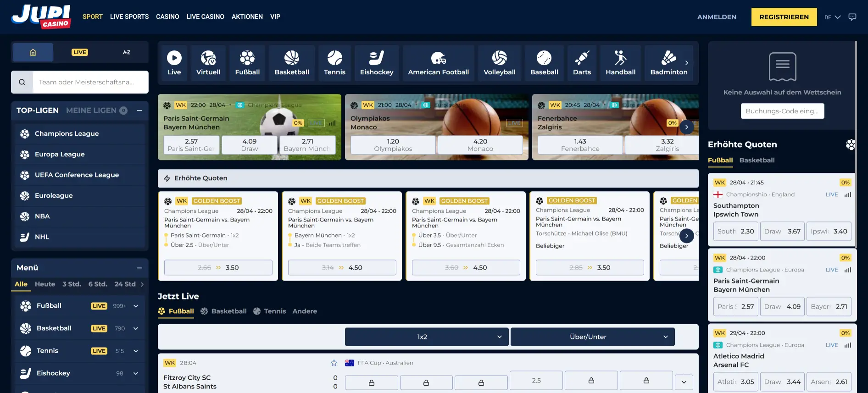Expand Basketball in the Menü list
This screenshot has height=393, width=868.
(x=136, y=328)
